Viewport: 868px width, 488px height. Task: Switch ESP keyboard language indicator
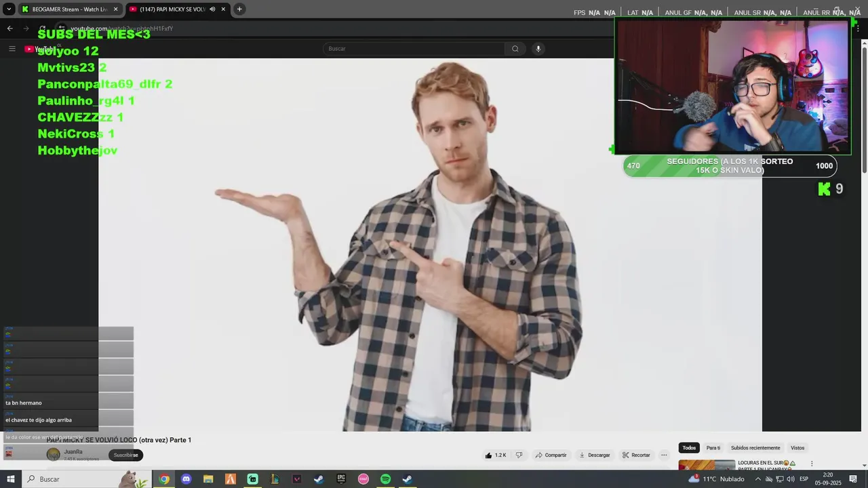pyautogui.click(x=804, y=479)
